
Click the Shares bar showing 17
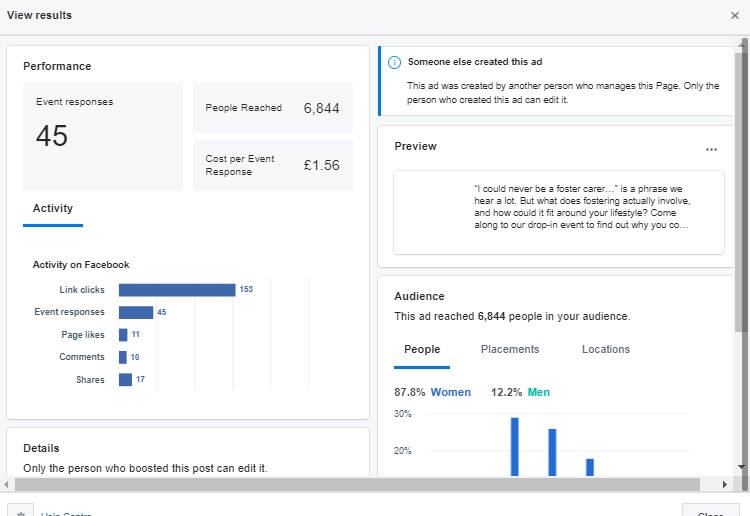[x=125, y=380]
